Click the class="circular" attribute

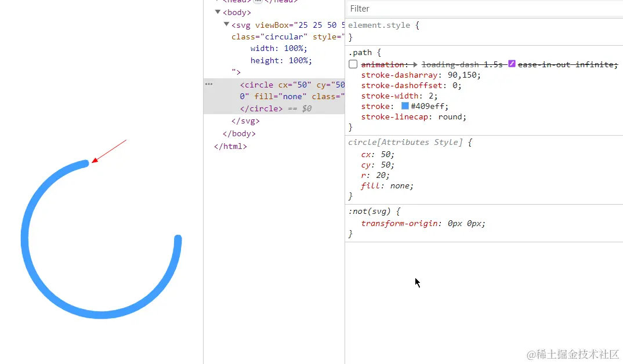pyautogui.click(x=269, y=37)
